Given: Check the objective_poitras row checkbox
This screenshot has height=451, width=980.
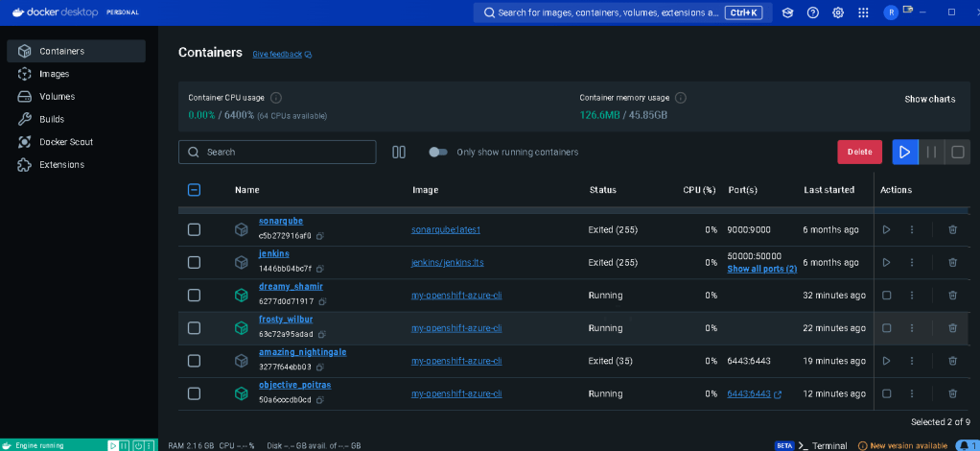Looking at the screenshot, I should coord(194,393).
